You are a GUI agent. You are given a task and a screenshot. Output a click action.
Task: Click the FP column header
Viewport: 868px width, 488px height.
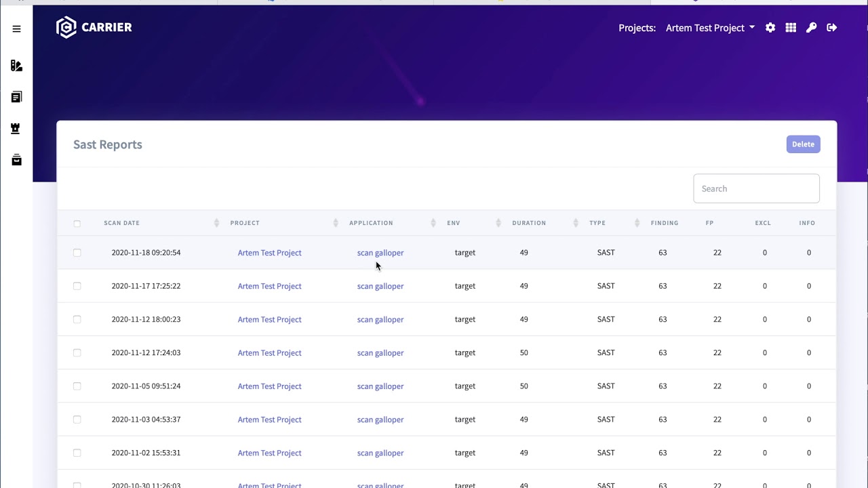coord(709,223)
